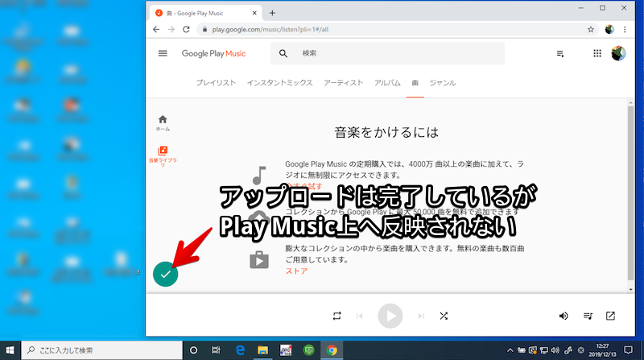644x360 pixels.
Task: Open the queue list icon in header
Action: click(560, 54)
